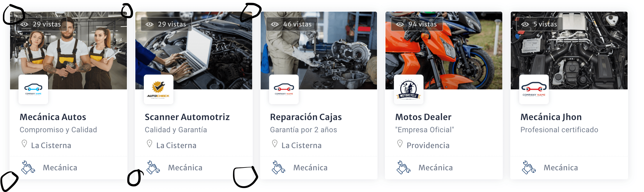The height and width of the screenshot is (192, 644).
Task: Open the Mecánica Jhon listing title
Action: click(x=551, y=117)
